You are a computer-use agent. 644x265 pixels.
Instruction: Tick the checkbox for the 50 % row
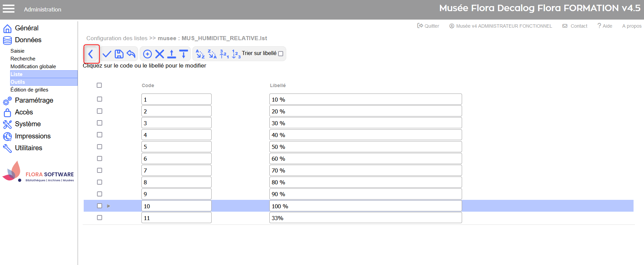[x=100, y=147]
